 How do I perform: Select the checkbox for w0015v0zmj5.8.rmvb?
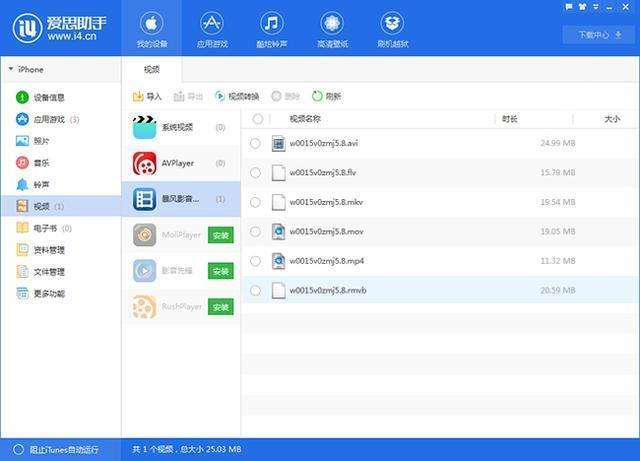[x=255, y=290]
